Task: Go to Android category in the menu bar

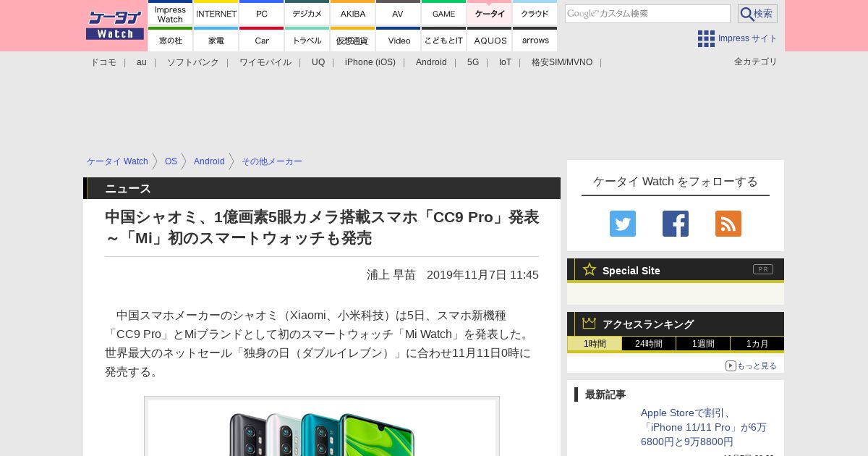Action: coord(431,62)
